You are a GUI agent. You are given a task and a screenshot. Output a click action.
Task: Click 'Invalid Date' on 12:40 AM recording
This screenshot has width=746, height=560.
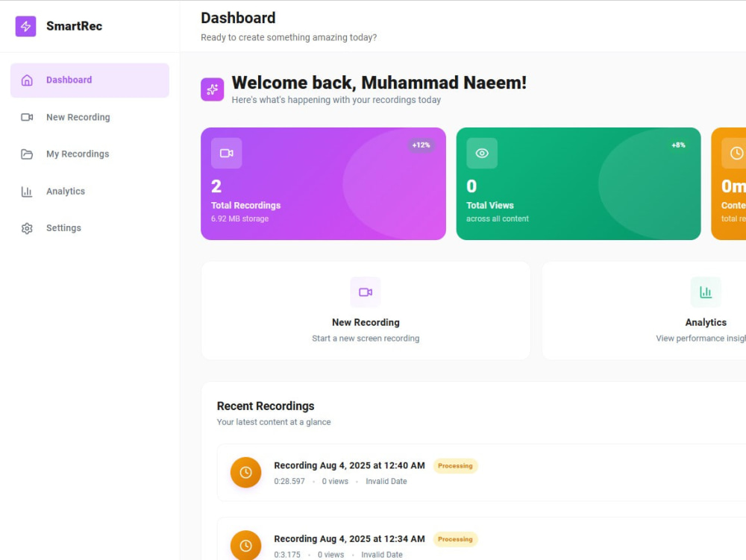pyautogui.click(x=386, y=481)
